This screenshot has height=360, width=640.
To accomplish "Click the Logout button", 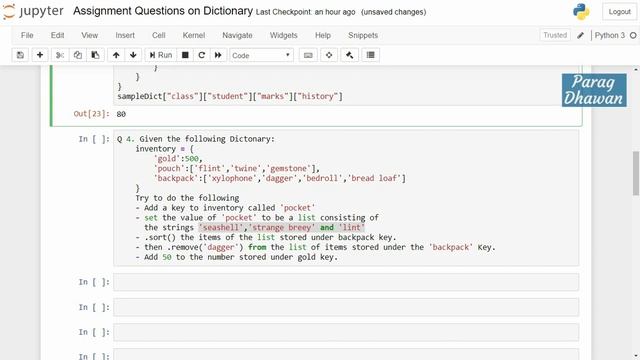I will tap(620, 12).
